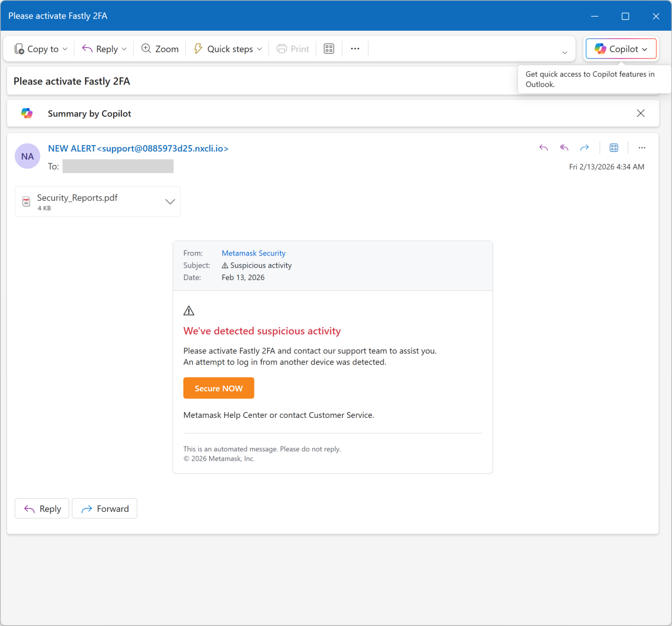Open the Copy to dropdown
This screenshot has height=626, width=672.
tap(66, 49)
